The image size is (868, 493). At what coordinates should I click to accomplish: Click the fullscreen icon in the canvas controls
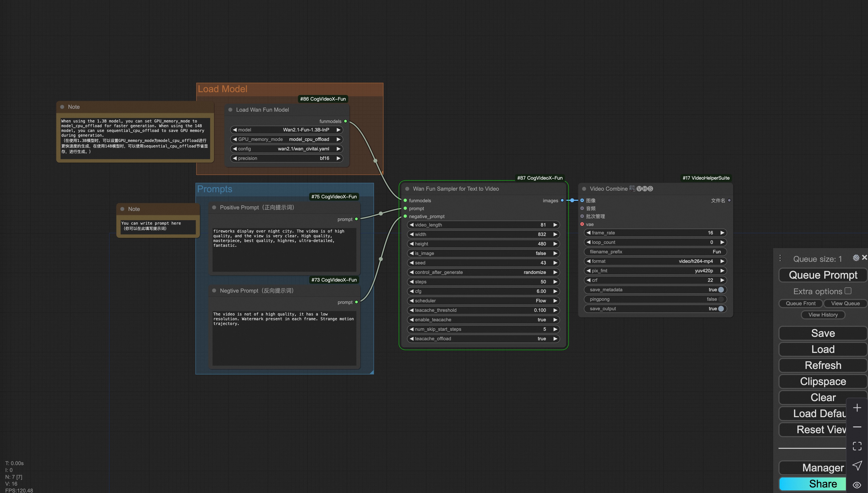(x=857, y=446)
